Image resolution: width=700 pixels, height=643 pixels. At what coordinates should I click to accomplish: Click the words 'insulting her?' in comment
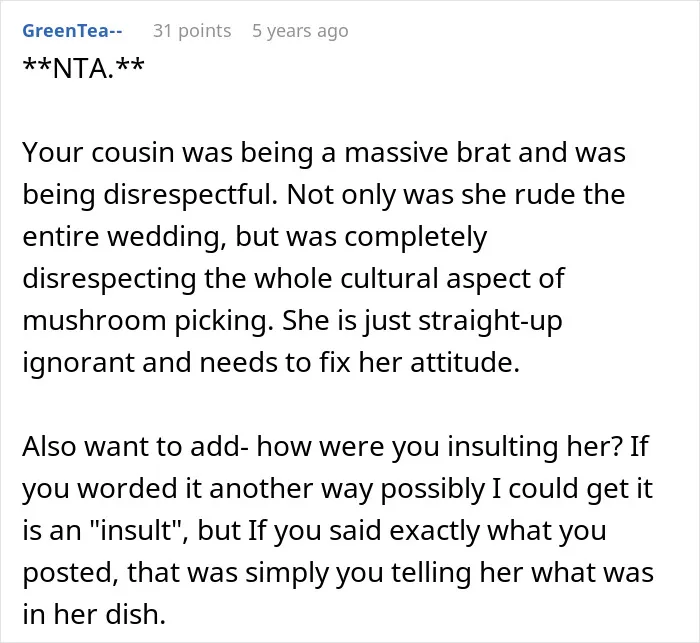[533, 447]
